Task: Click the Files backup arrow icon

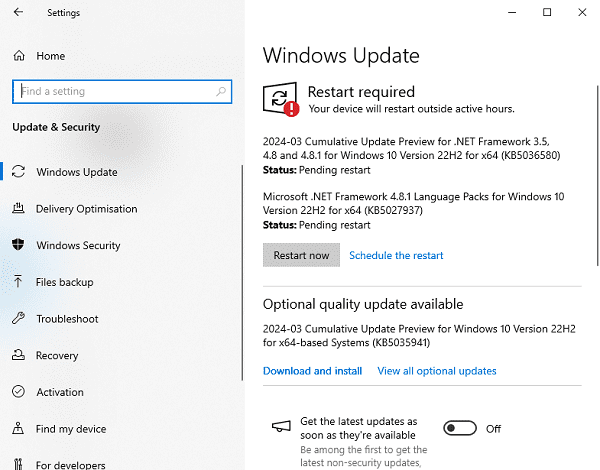Action: tap(18, 281)
